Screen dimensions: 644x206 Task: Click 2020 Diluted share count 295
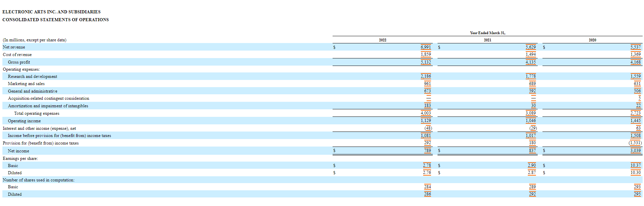click(x=637, y=194)
